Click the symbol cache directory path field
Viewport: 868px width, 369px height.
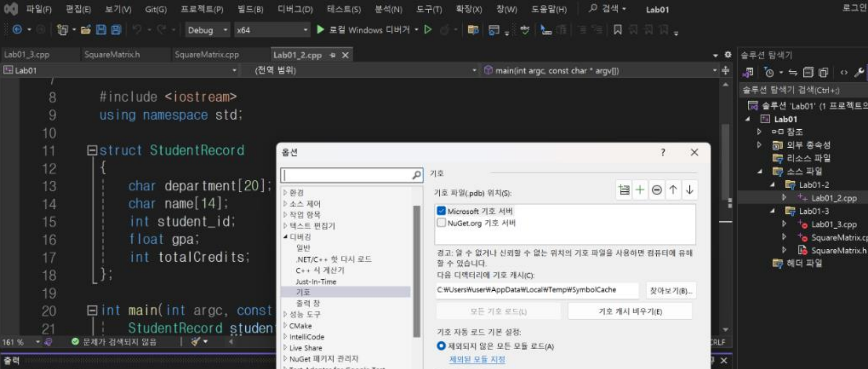tap(537, 290)
